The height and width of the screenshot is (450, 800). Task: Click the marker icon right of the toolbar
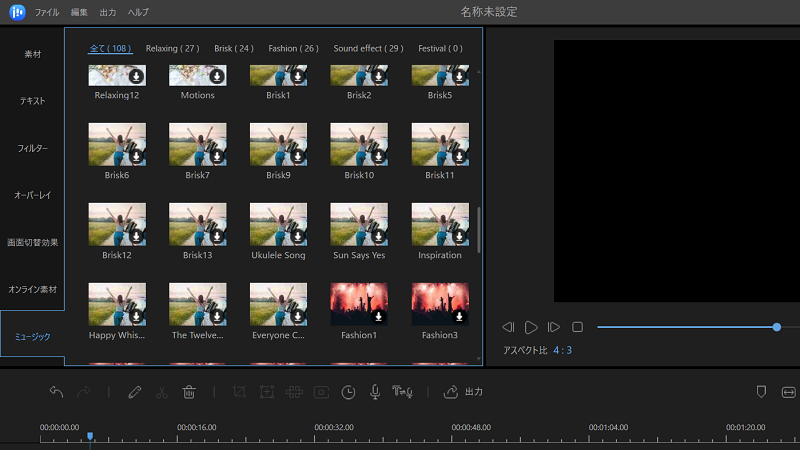pos(761,392)
